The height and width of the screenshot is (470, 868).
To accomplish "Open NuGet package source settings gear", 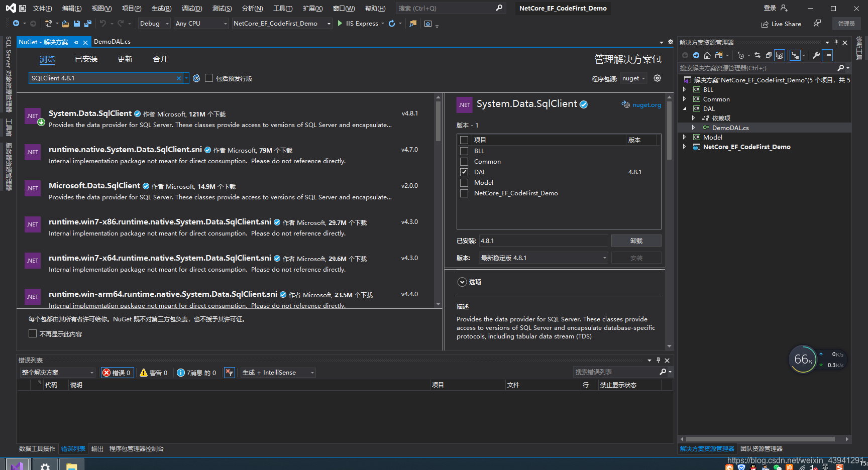I will click(x=658, y=78).
